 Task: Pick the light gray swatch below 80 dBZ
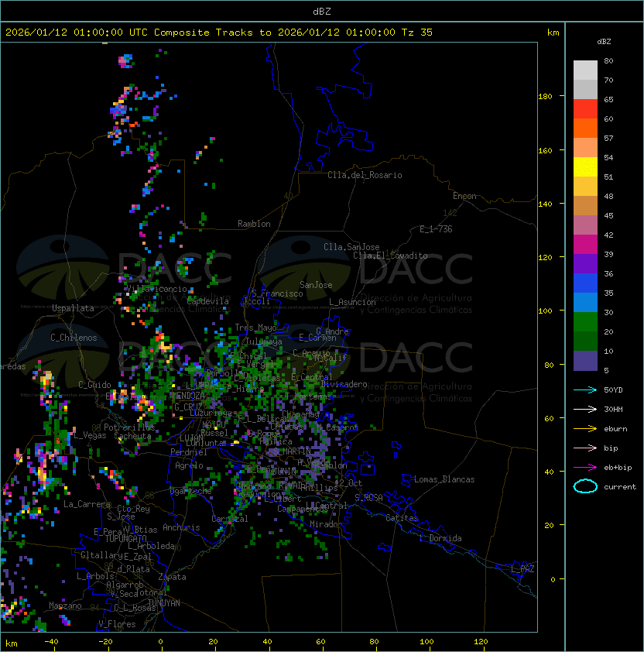click(585, 70)
